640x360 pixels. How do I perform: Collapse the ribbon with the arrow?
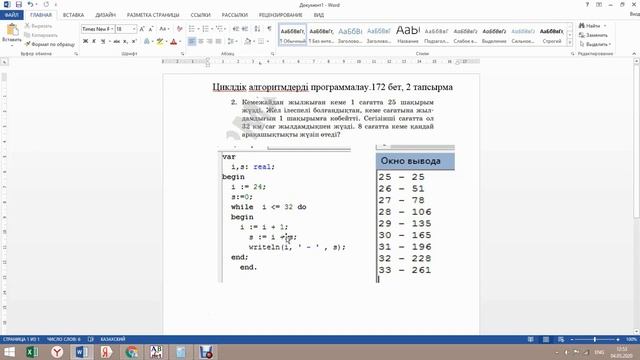tap(634, 53)
